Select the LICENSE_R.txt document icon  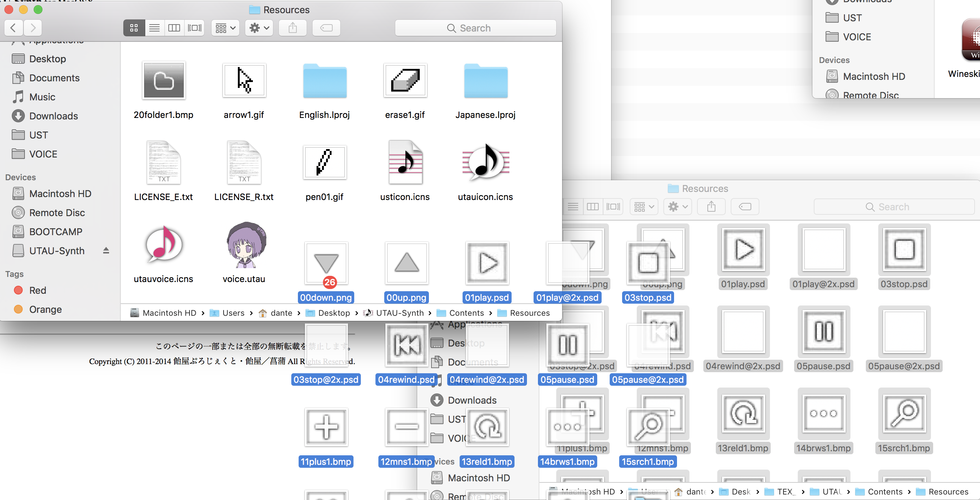coord(244,163)
